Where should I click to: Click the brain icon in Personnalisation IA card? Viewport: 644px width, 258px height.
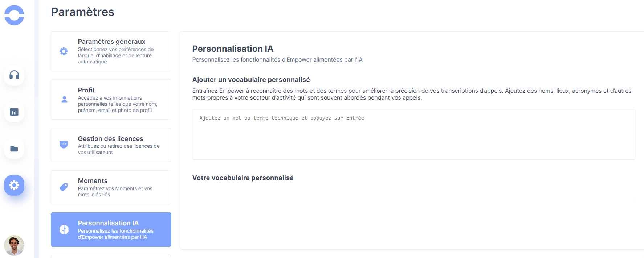(x=64, y=229)
